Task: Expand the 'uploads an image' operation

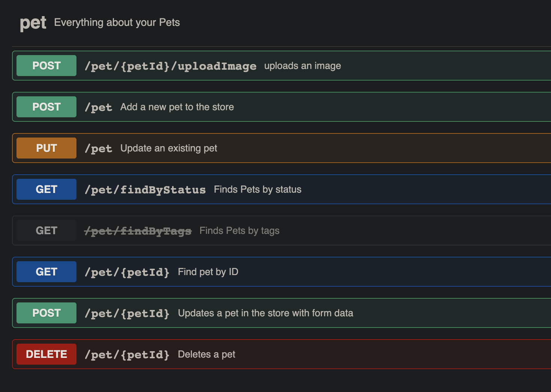Action: (302, 66)
